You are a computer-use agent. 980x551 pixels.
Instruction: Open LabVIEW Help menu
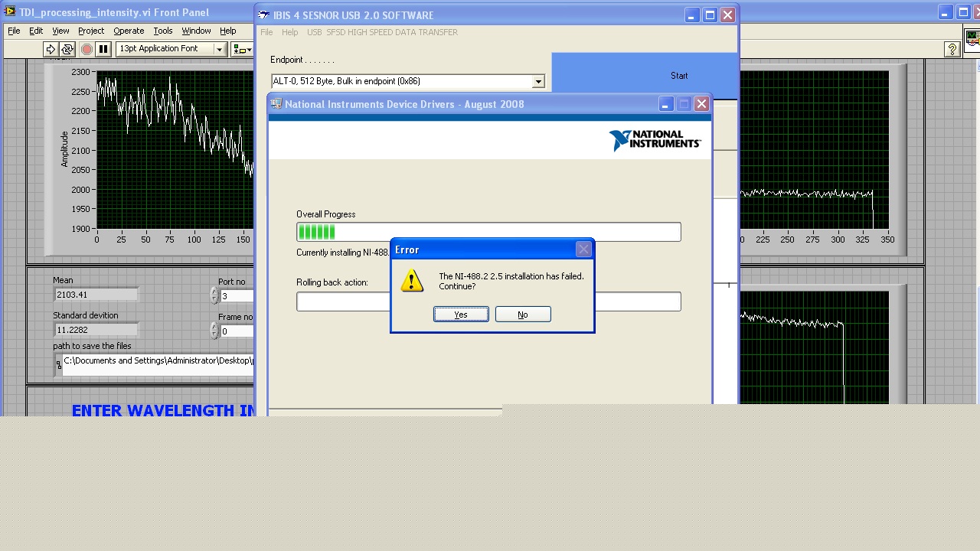click(228, 31)
